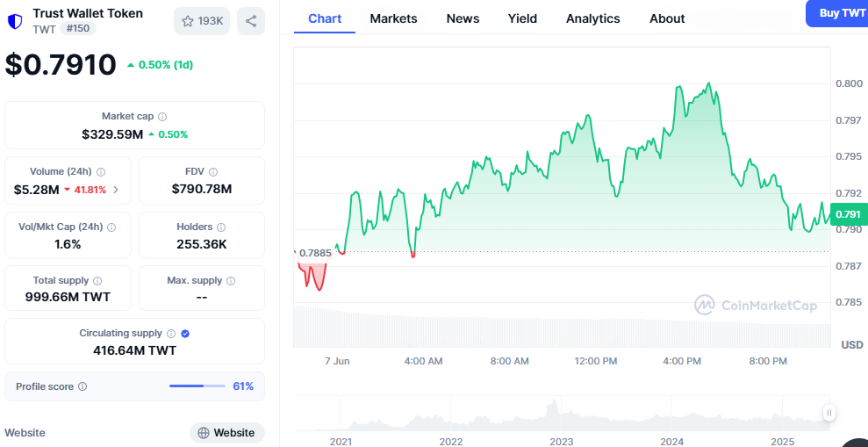Add TWT to watchlist with star button
The image size is (868, 447).
tap(202, 21)
